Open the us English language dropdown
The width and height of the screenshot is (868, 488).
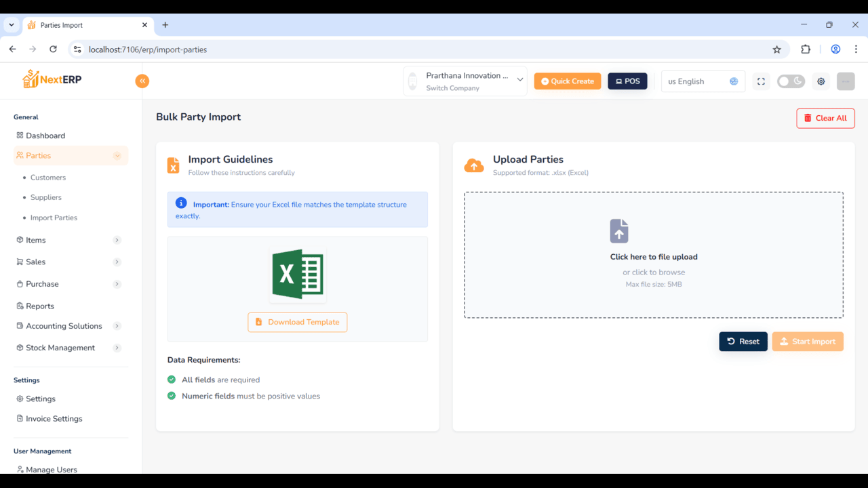(x=703, y=81)
